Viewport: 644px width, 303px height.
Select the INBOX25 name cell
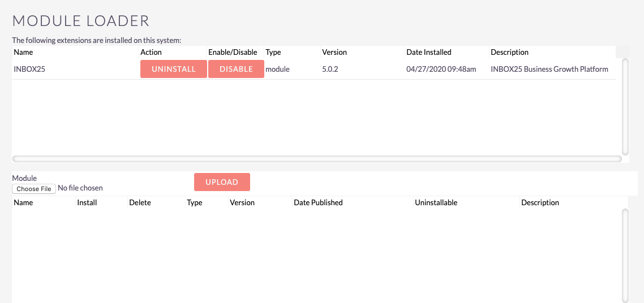tap(29, 70)
